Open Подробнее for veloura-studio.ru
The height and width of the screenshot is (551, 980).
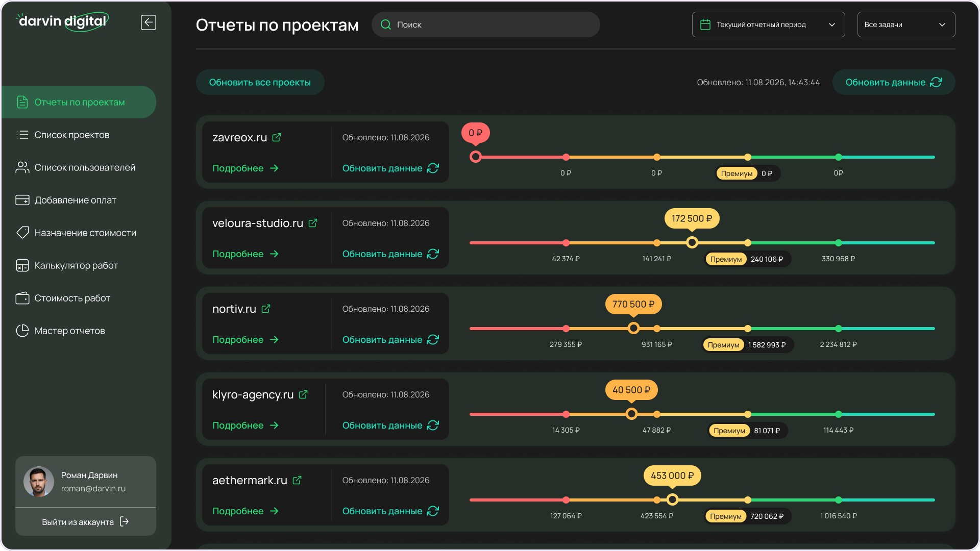pyautogui.click(x=246, y=254)
